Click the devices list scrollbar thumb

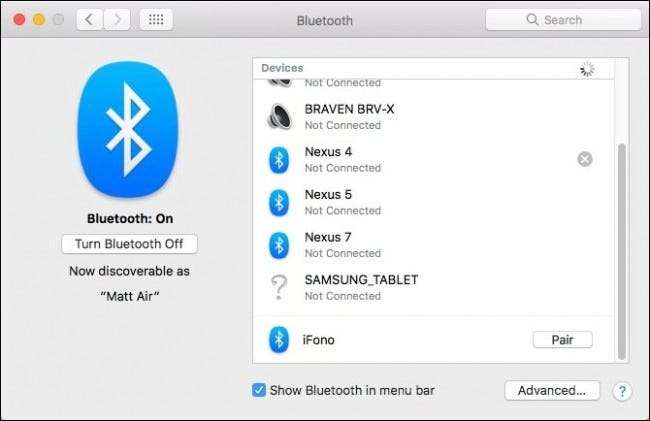point(621,252)
